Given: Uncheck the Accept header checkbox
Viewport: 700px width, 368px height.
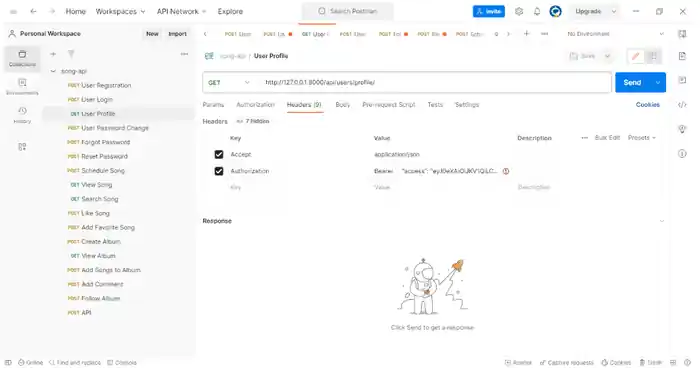Looking at the screenshot, I should (x=219, y=155).
